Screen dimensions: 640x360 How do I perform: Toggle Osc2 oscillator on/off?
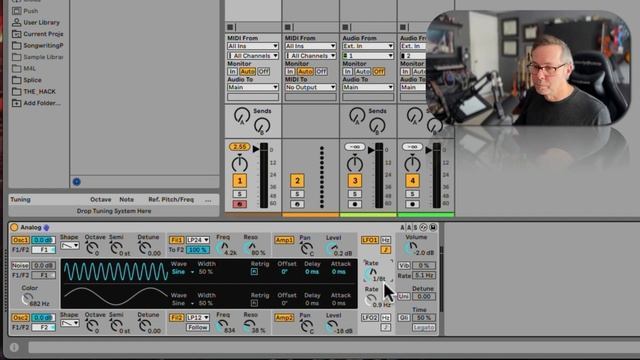click(20, 318)
